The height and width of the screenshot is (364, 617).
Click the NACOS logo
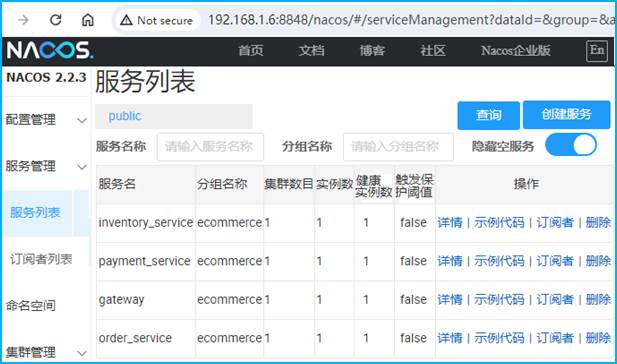point(50,50)
